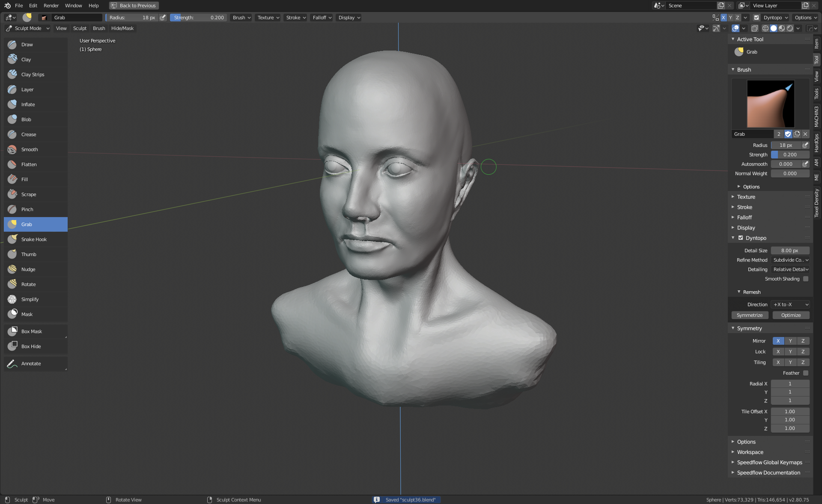
Task: Select the Snake Hook brush tool
Action: 34,239
